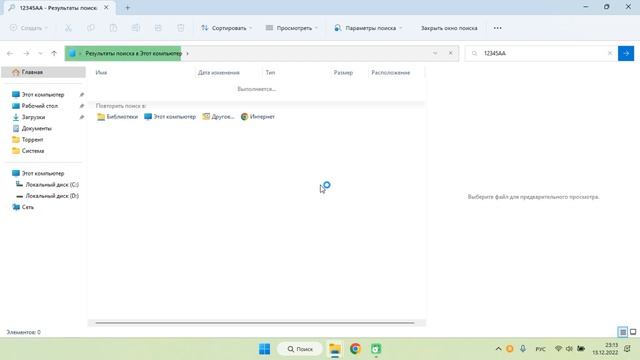This screenshot has height=360, width=640.
Task: Click the Share icon in toolbar
Action: coord(158,28)
